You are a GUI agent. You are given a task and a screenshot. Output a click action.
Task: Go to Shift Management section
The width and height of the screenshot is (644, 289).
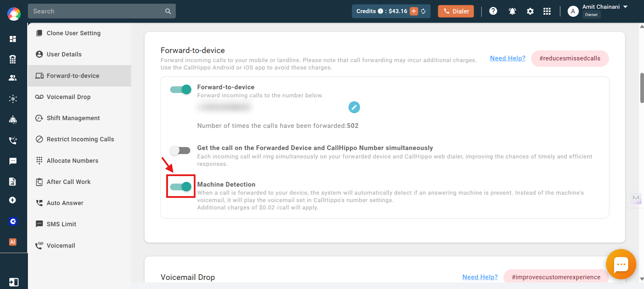[79, 118]
